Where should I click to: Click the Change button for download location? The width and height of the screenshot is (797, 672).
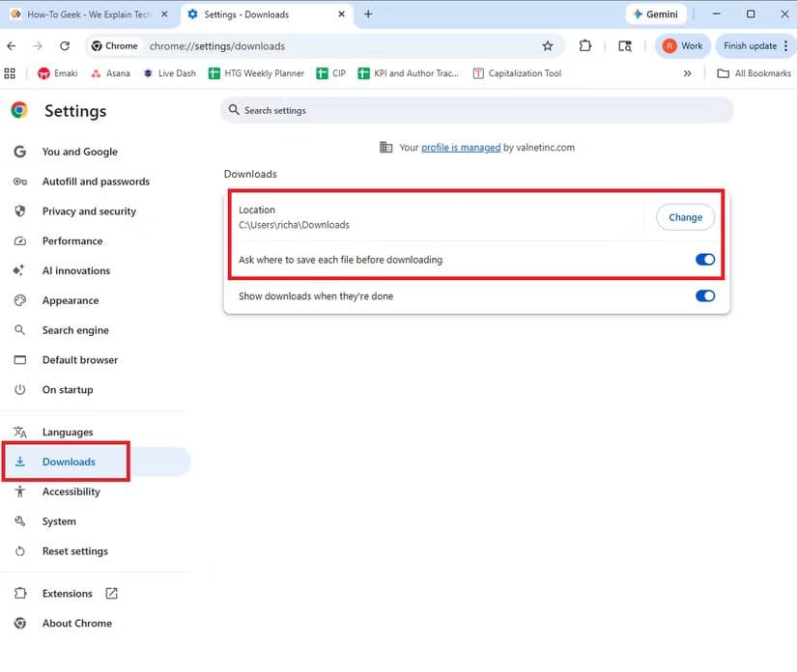tap(685, 217)
